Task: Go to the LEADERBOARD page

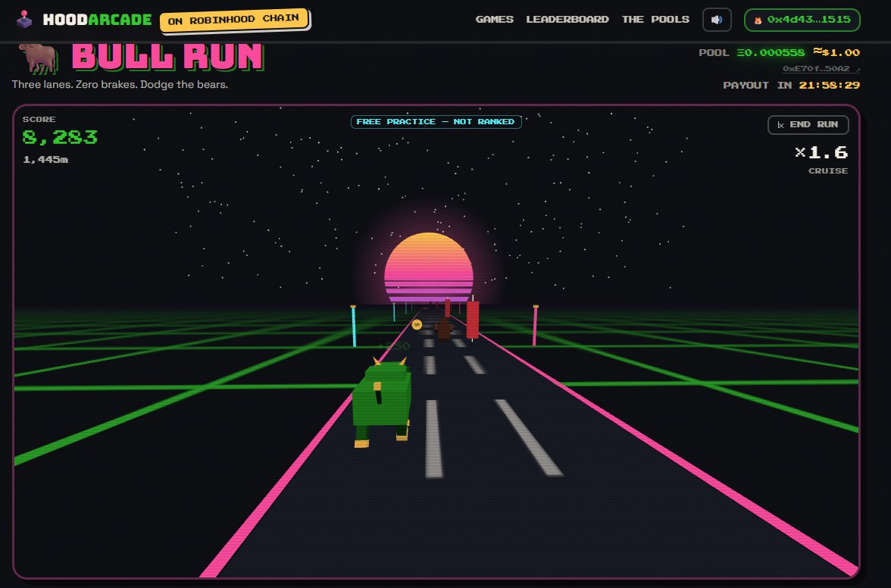Action: tap(567, 19)
